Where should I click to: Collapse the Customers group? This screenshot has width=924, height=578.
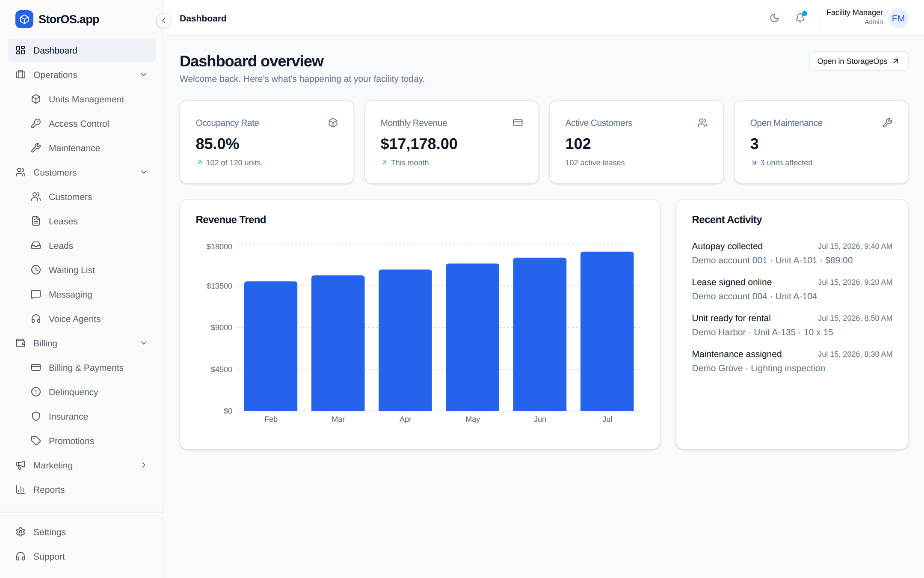pyautogui.click(x=82, y=173)
